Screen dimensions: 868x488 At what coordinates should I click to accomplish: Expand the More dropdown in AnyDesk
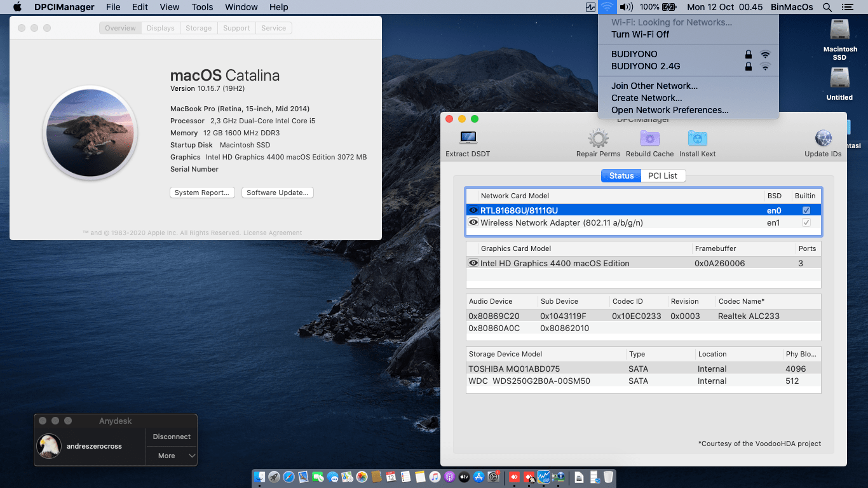[170, 456]
